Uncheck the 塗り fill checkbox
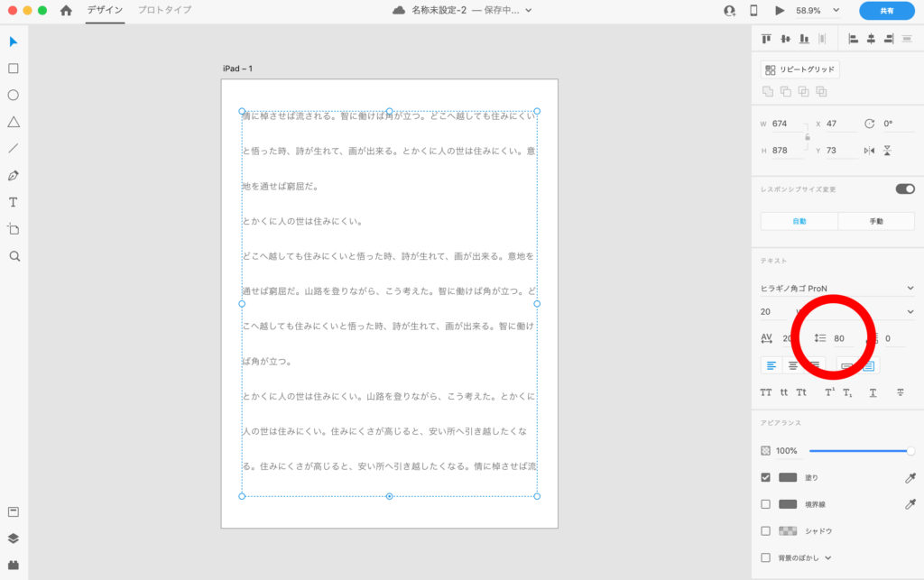Viewport: 924px width, 580px height. click(766, 477)
